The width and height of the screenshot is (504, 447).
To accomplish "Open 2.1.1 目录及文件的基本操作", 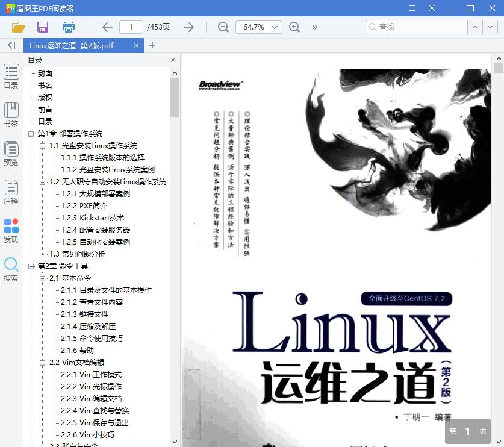I will [107, 290].
